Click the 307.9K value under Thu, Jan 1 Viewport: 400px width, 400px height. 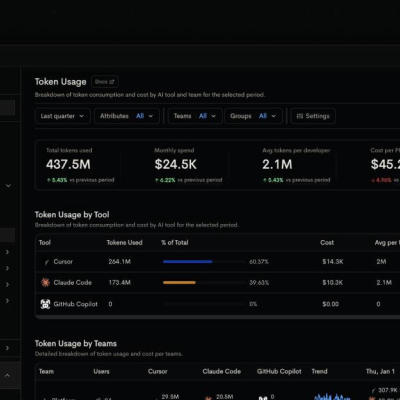point(387,390)
